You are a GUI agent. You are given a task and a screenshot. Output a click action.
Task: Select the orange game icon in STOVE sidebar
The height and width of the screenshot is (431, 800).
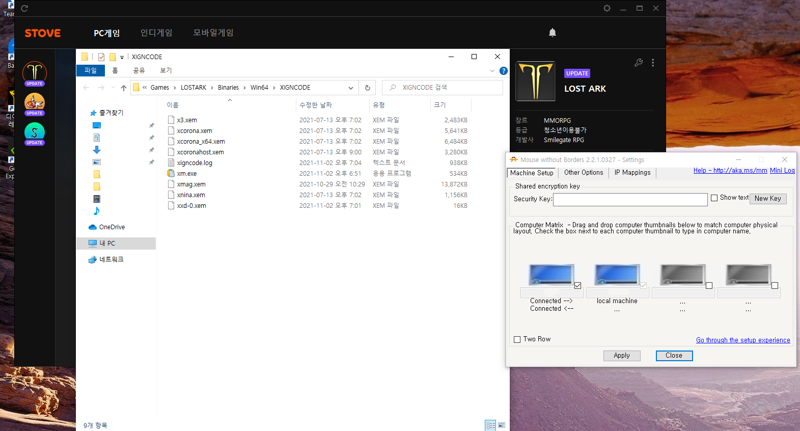point(35,104)
